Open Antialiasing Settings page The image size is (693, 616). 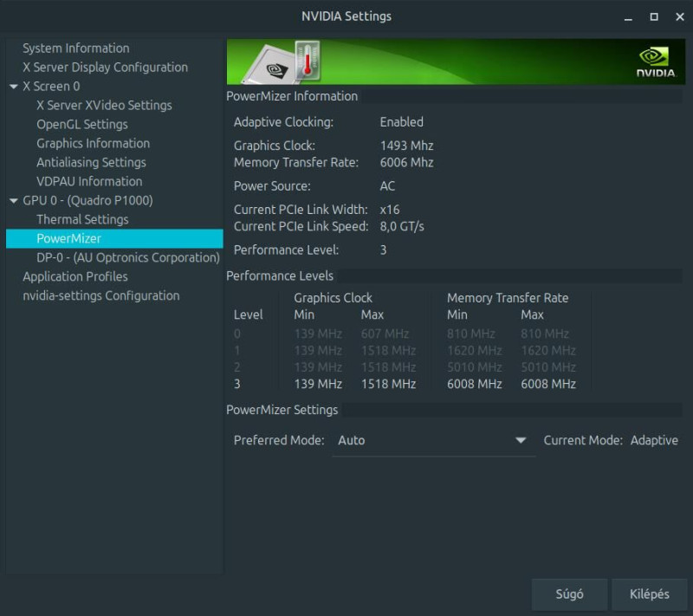tap(92, 162)
